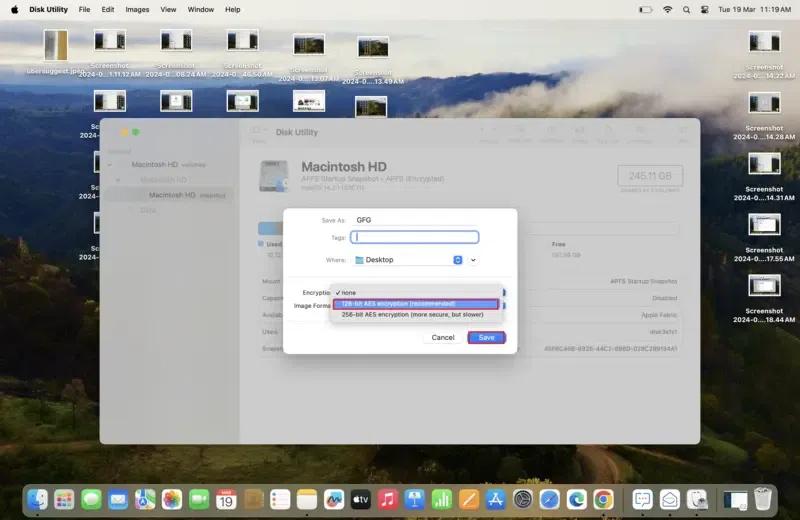Screen dimensions: 800x520
Task: Open the App Store dock icon
Action: click(495, 500)
